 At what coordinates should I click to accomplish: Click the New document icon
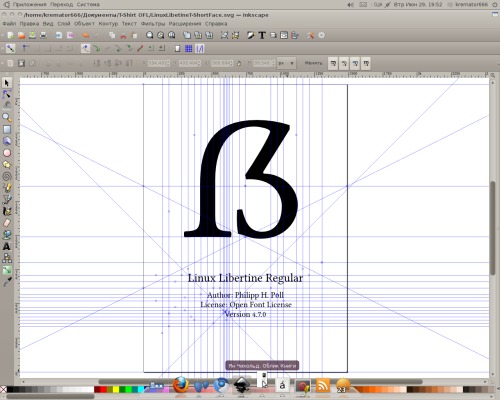(x=11, y=35)
